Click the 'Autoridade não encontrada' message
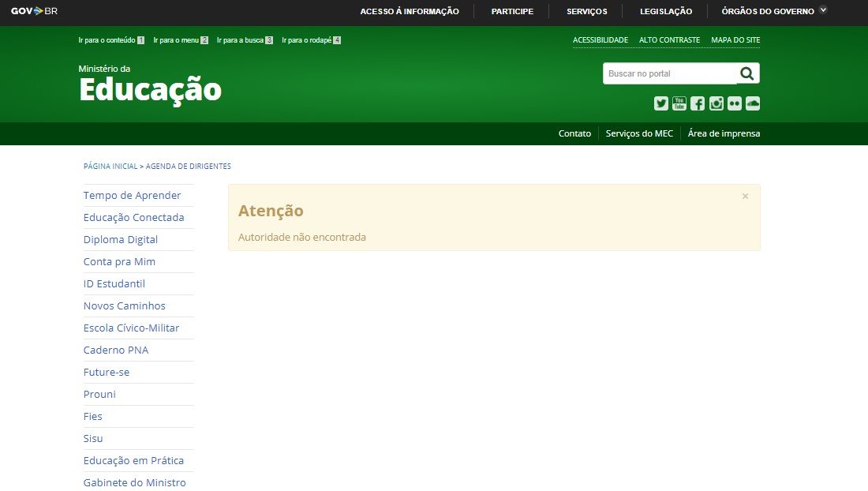 302,237
